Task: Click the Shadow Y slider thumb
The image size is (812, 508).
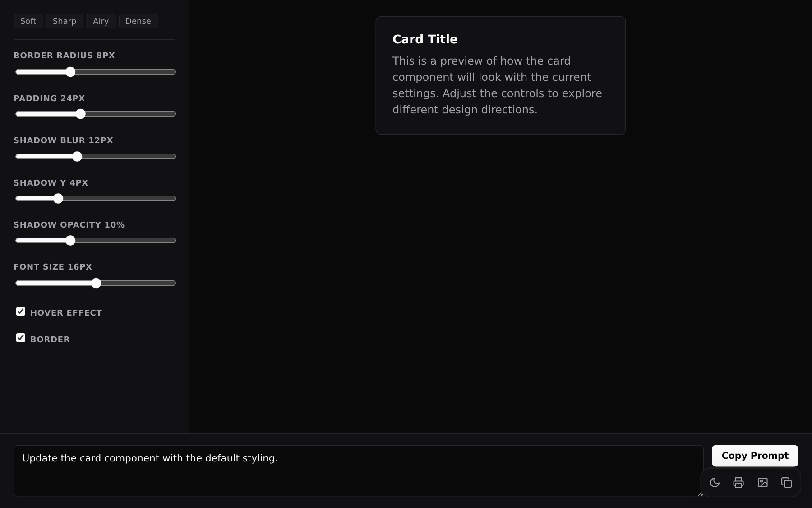Action: pos(58,199)
